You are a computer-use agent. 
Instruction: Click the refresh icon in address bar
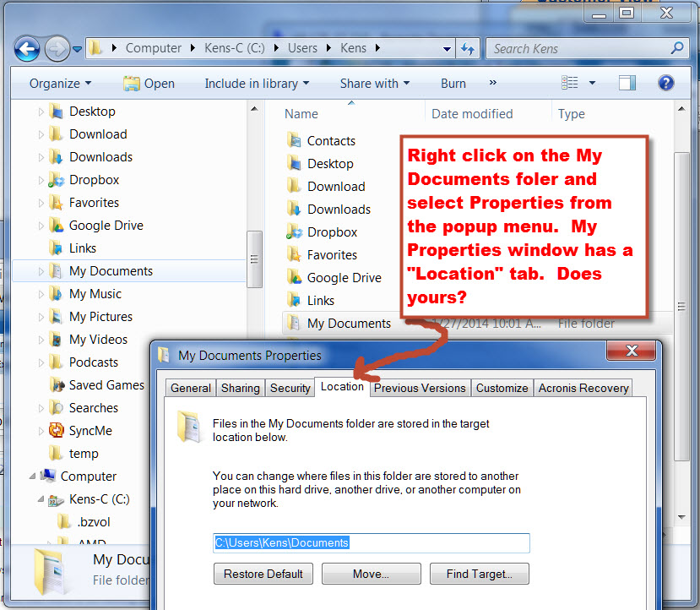tap(468, 48)
